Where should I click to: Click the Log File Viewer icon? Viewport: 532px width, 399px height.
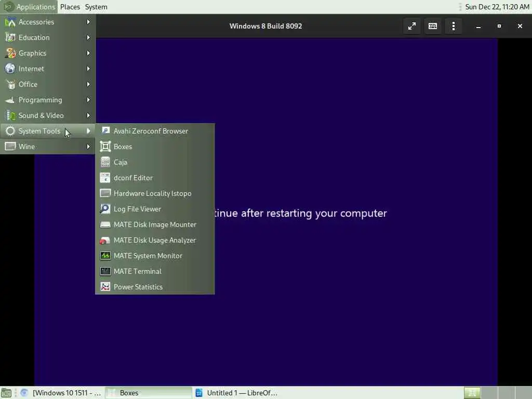(x=105, y=209)
